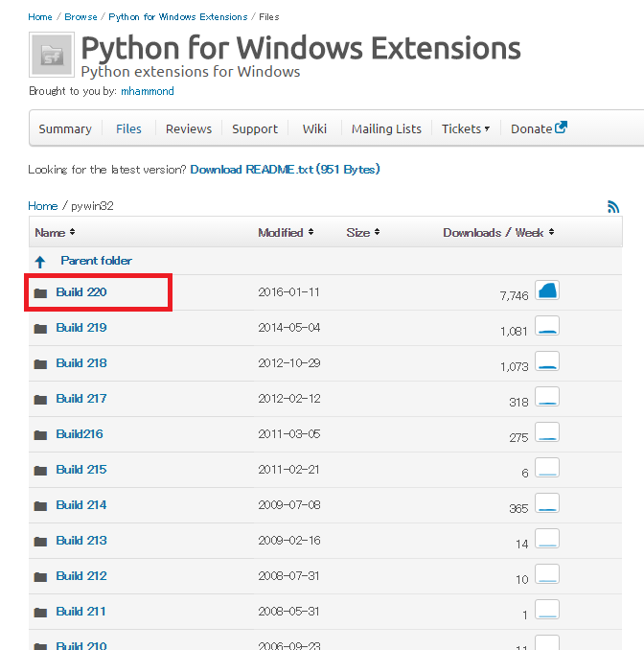The image size is (644, 650).
Task: Click the 365 downloads value
Action: (518, 509)
